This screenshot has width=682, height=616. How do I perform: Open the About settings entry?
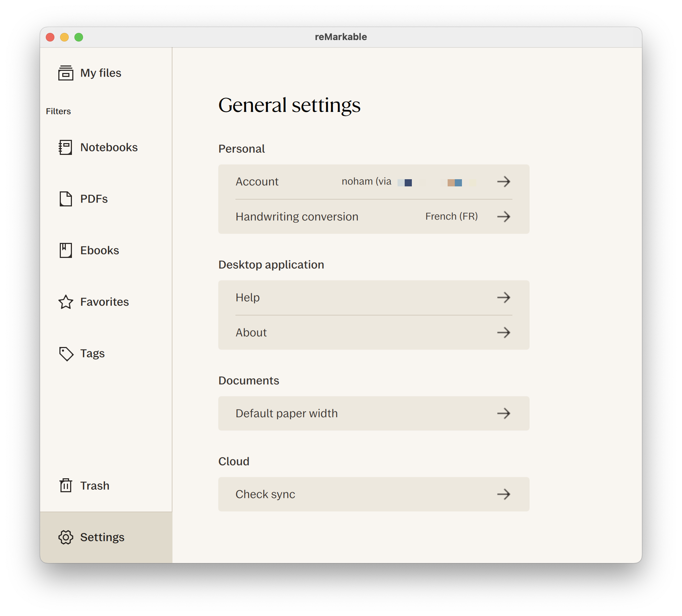pos(251,333)
